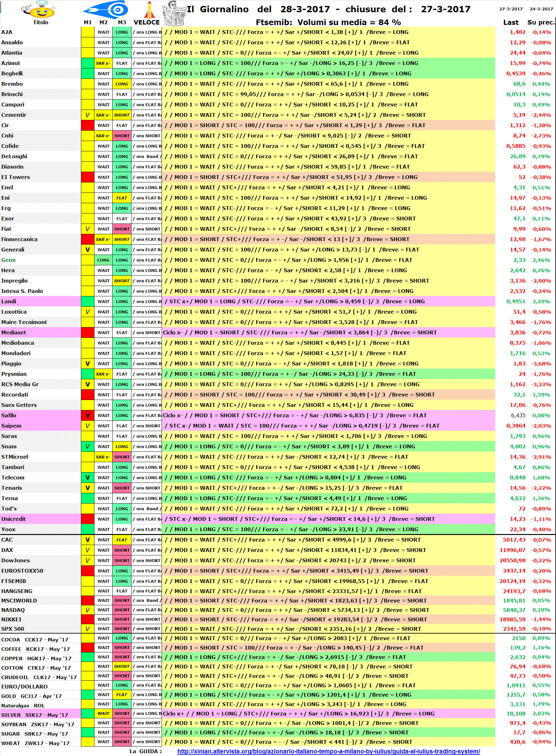Select the Saipem row title
556x756 pixels.
pyautogui.click(x=40, y=426)
